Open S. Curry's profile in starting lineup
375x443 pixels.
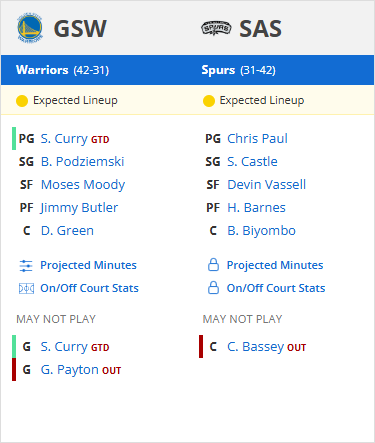click(x=64, y=139)
